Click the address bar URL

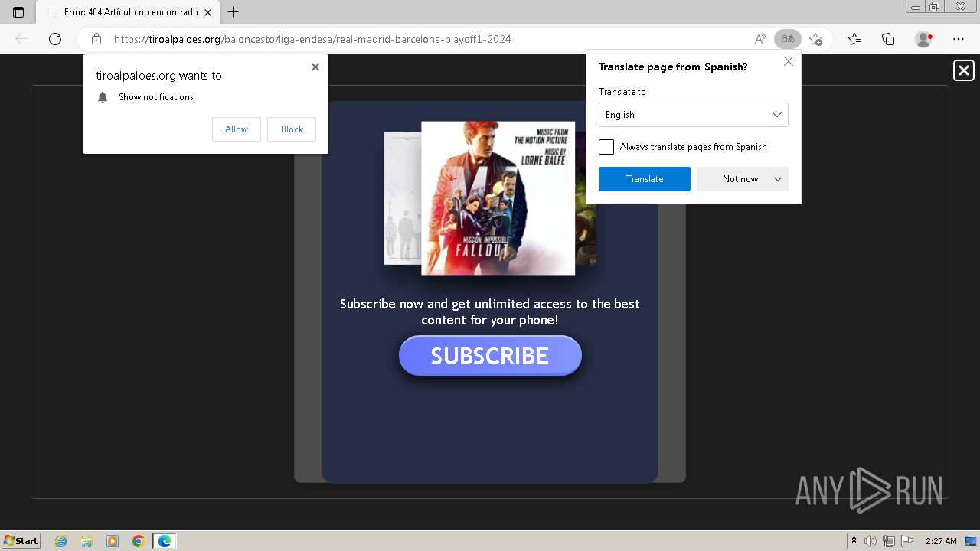(312, 39)
